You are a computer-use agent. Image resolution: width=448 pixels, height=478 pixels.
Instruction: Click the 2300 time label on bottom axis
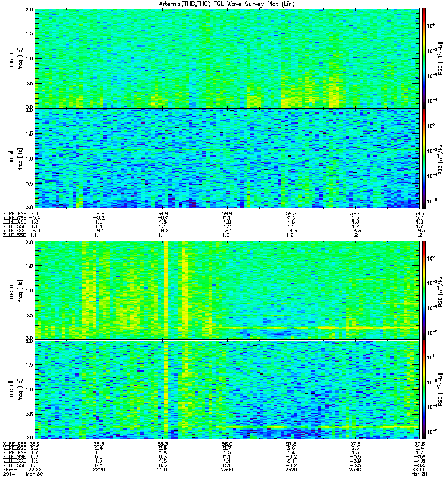[x=227, y=470]
